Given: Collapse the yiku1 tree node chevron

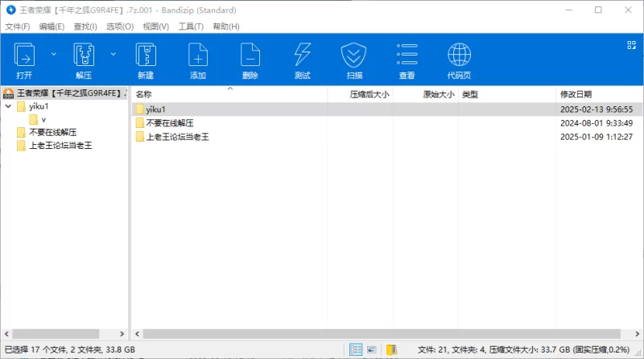Looking at the screenshot, I should 8,106.
